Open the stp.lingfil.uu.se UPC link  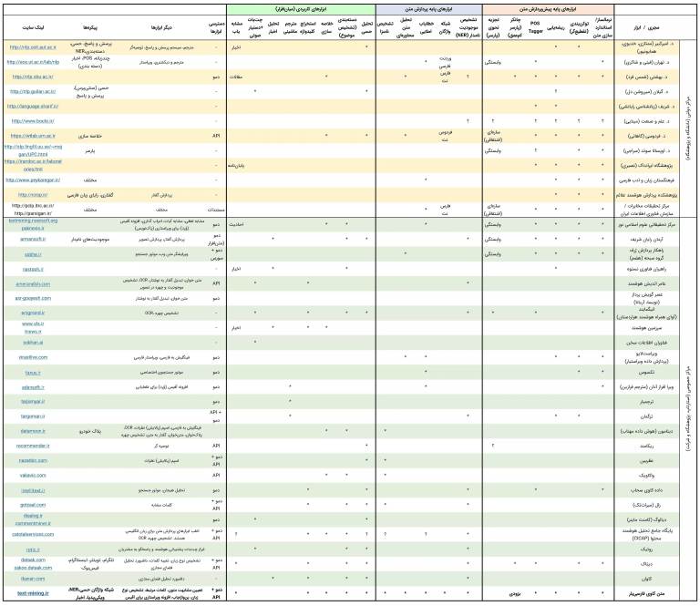pos(33,150)
